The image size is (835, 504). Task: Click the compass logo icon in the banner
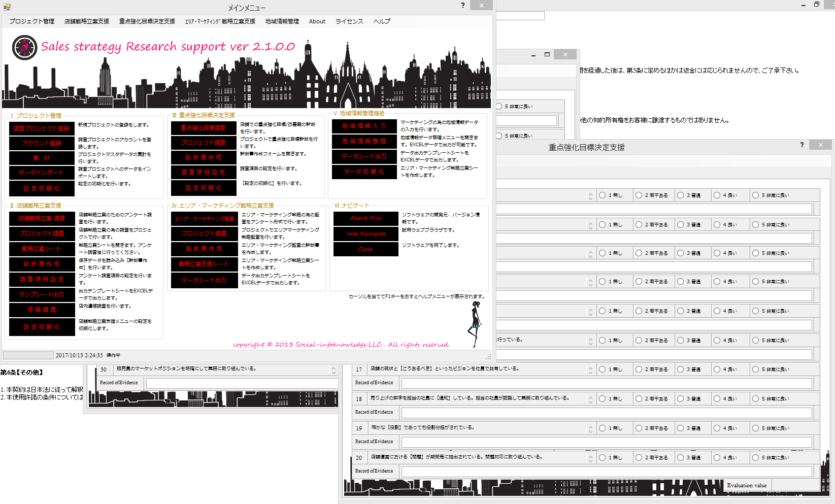point(24,48)
